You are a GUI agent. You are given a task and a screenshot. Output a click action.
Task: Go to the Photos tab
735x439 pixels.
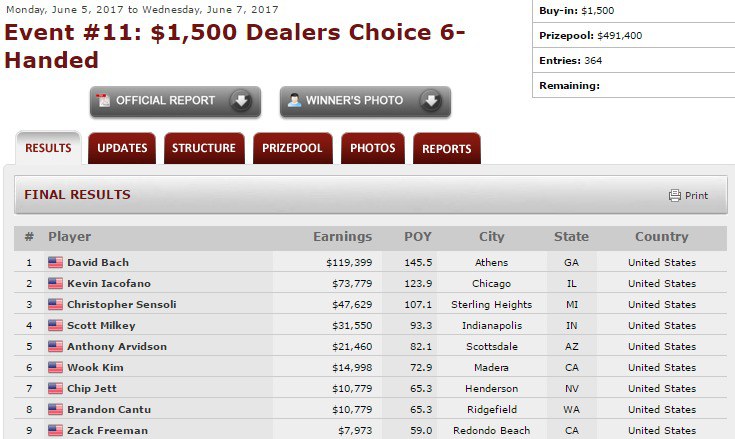373,149
